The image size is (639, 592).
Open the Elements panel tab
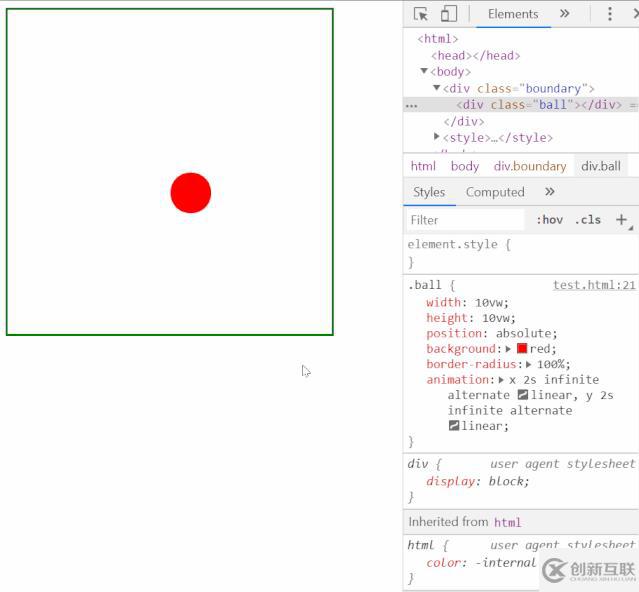[x=513, y=14]
